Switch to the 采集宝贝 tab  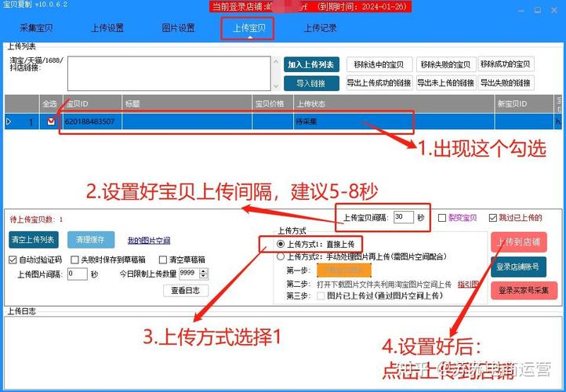pyautogui.click(x=36, y=28)
